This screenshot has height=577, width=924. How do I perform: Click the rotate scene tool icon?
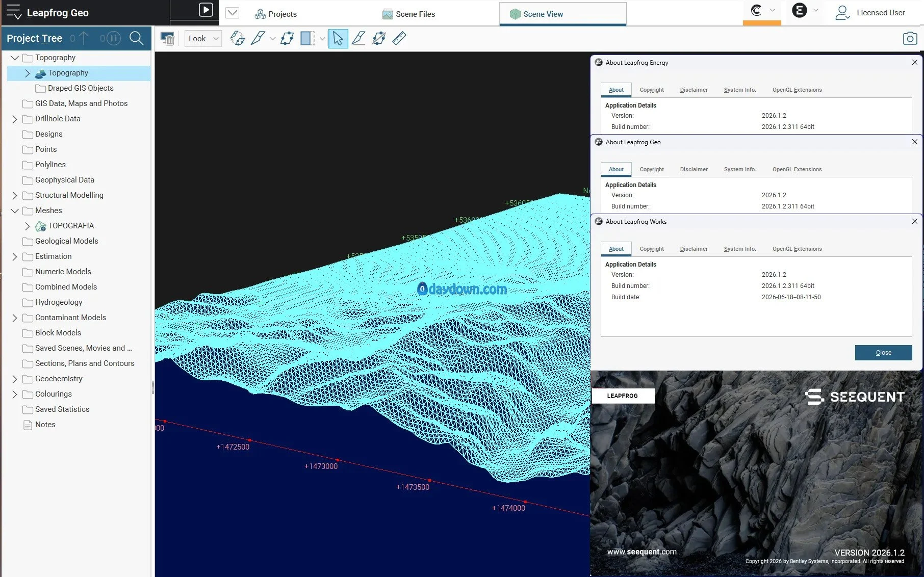237,38
